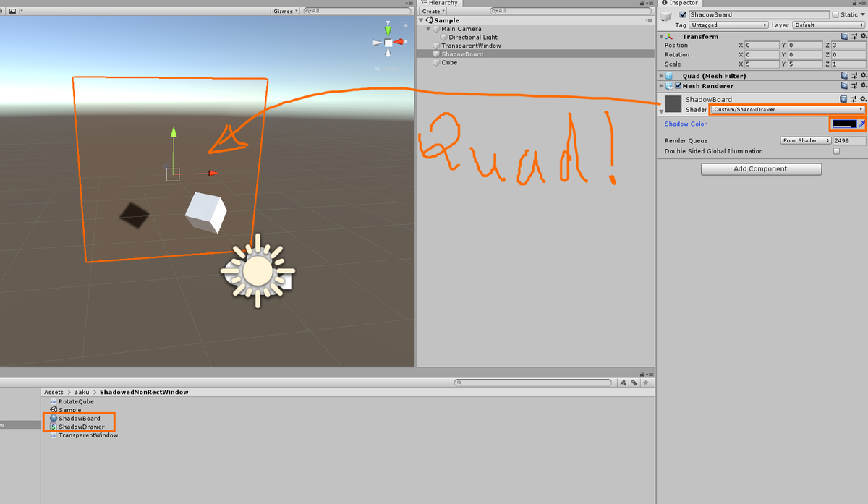Switch to the Hierarchy tab
The width and height of the screenshot is (868, 504).
439,3
